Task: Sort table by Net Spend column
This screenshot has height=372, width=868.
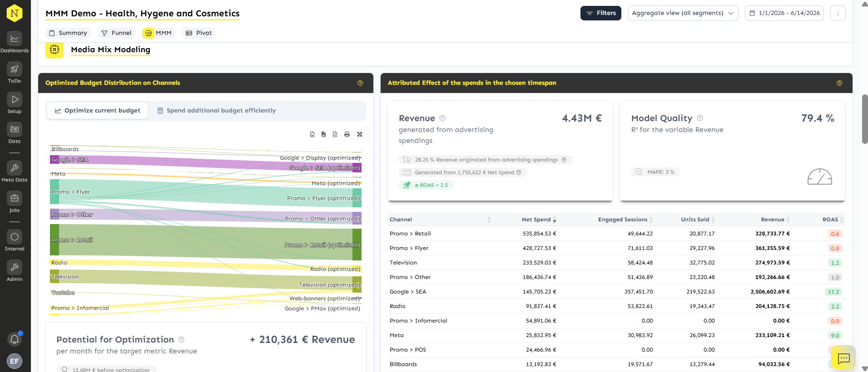Action: (539, 220)
